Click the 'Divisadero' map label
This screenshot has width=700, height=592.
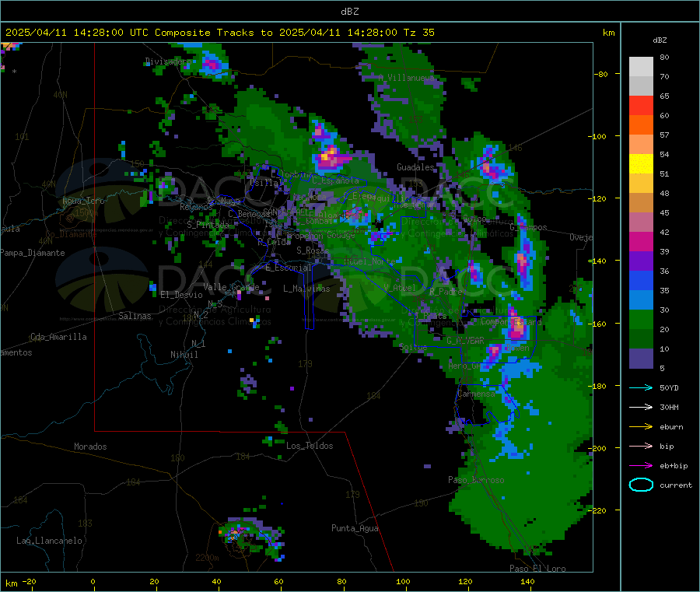click(x=168, y=61)
